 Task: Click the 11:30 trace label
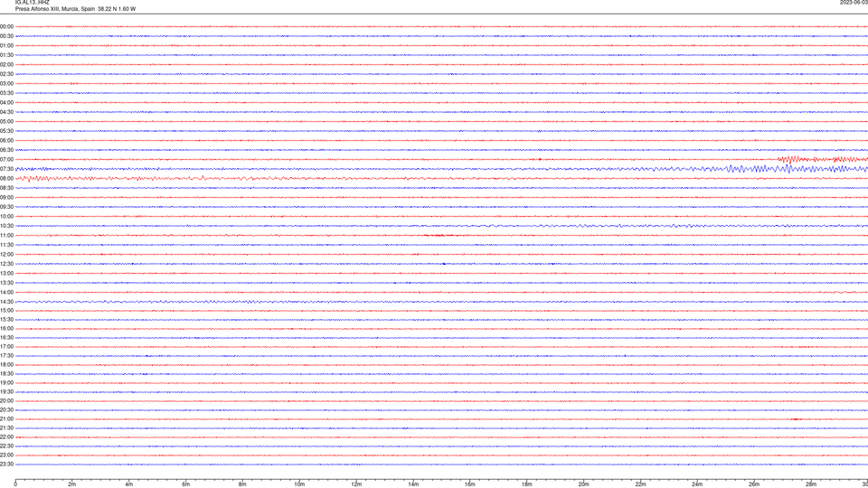pos(6,245)
